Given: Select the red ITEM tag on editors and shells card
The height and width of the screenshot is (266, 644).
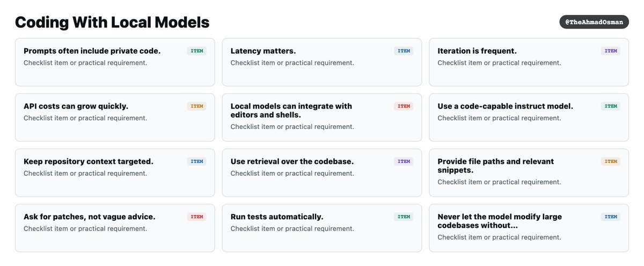Looking at the screenshot, I should click(x=404, y=106).
